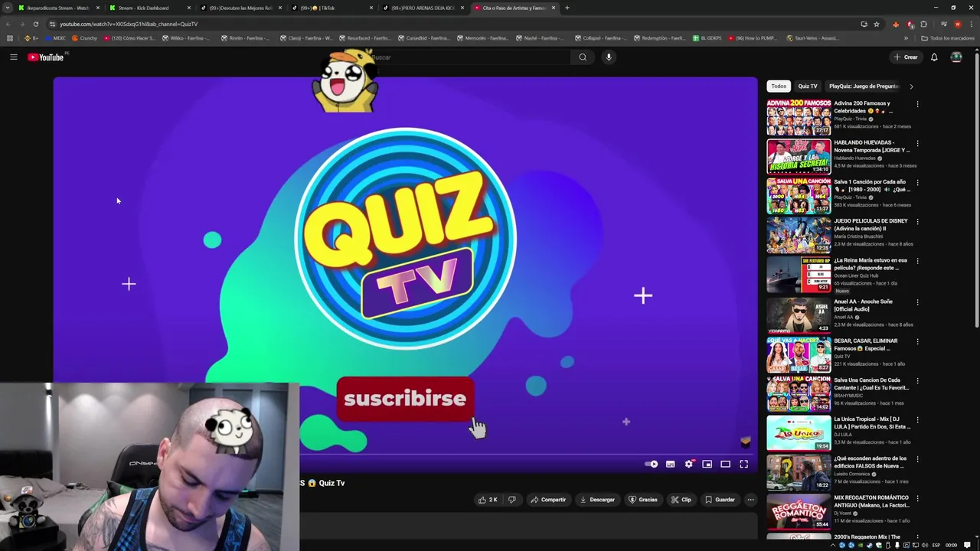The width and height of the screenshot is (980, 551).
Task: Select the PlayQuiz filter chip
Action: (864, 86)
